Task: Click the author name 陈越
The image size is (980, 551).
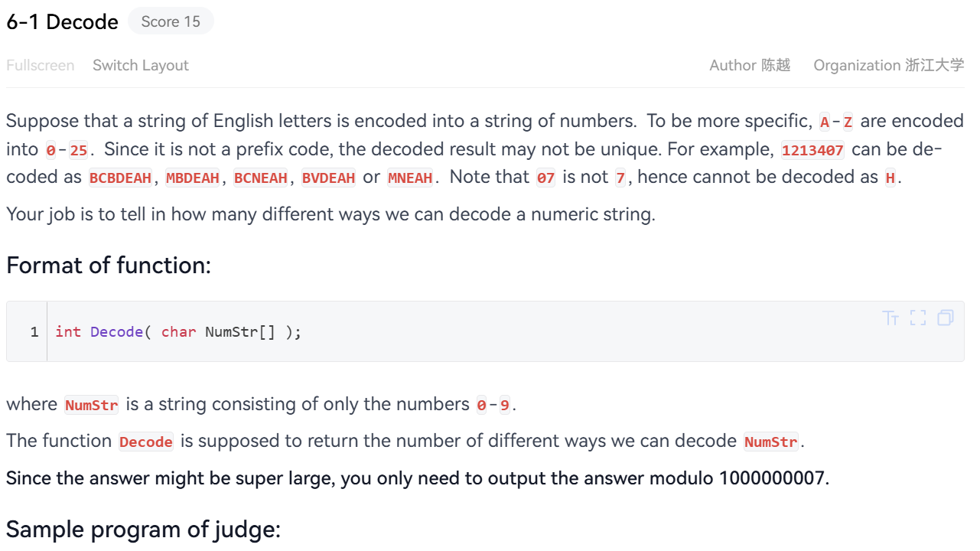Action: 776,66
